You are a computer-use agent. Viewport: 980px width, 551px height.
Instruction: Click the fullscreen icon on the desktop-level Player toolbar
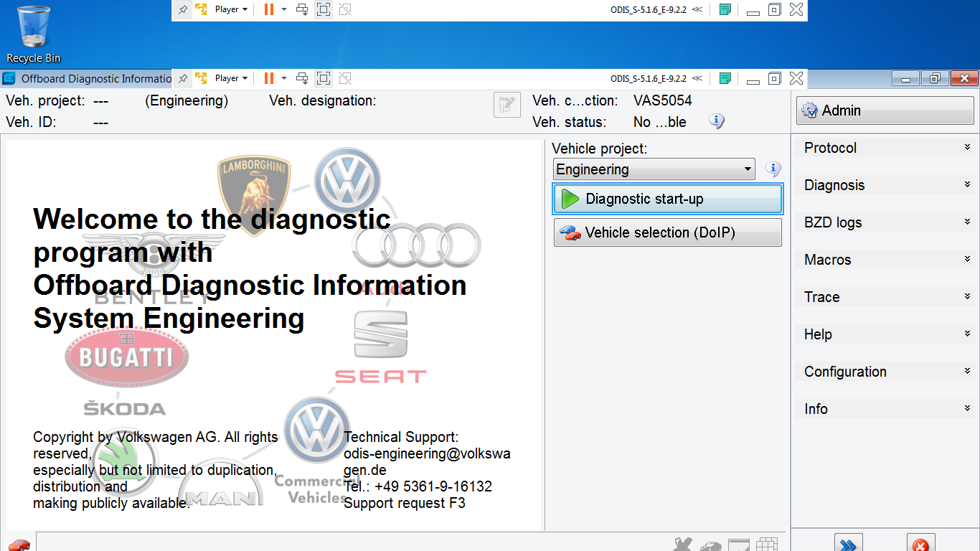tap(324, 9)
